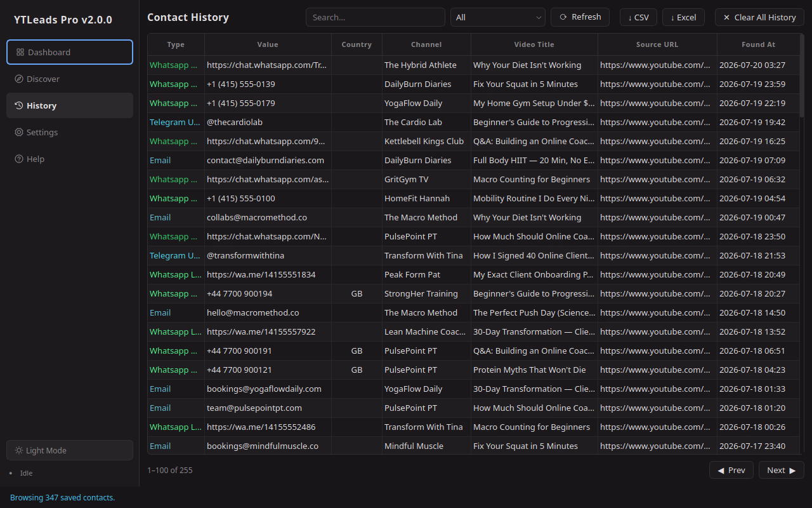Image resolution: width=812 pixels, height=508 pixels.
Task: Click the Discover compass icon
Action: click(x=19, y=79)
